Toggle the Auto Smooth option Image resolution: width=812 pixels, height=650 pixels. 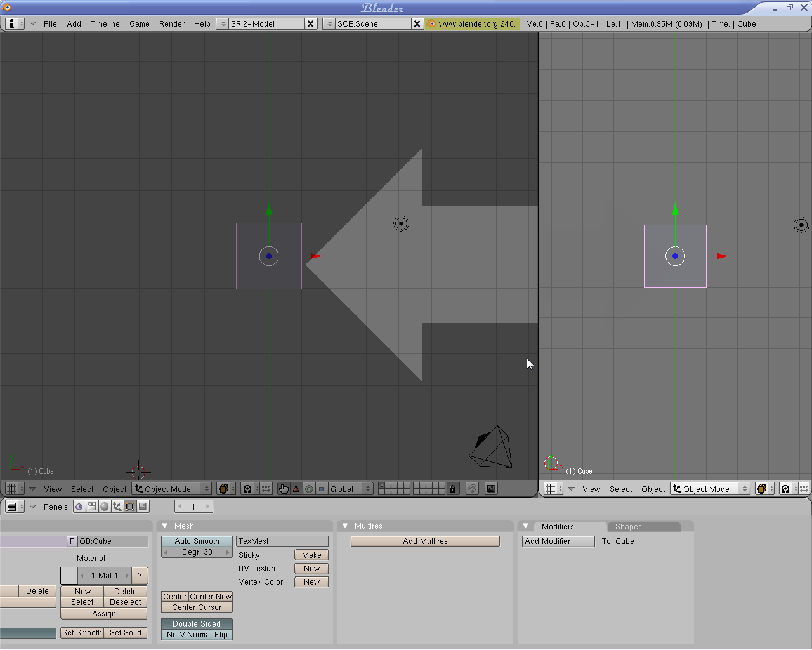197,541
